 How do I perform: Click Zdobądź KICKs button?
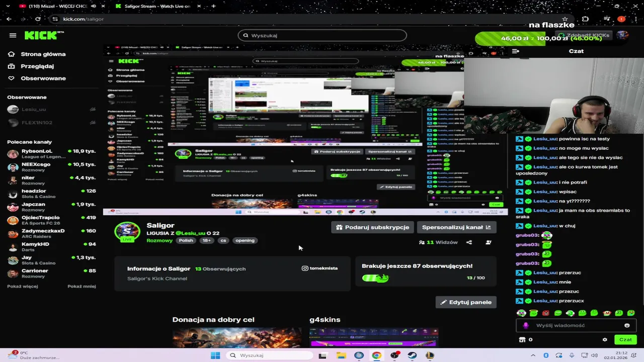point(584,35)
